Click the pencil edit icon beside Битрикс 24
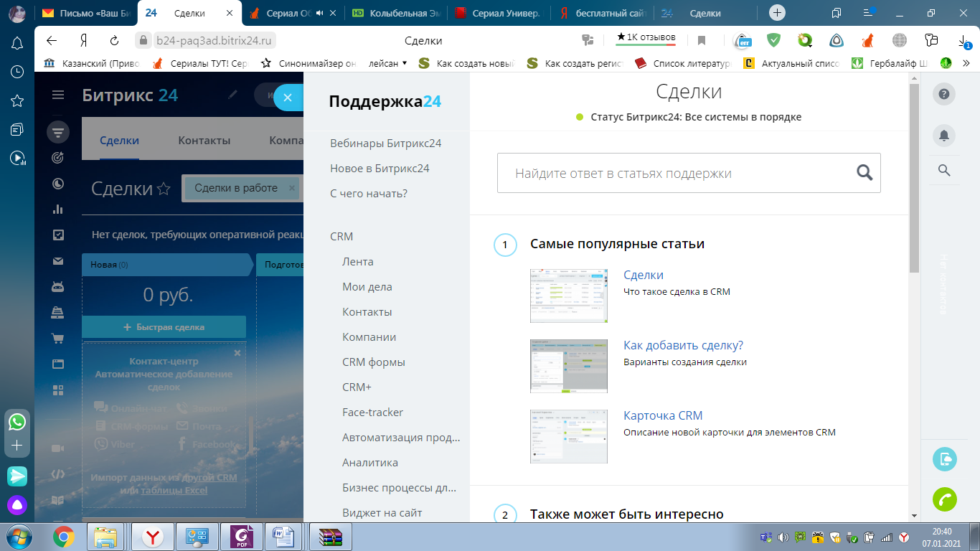 click(x=232, y=95)
